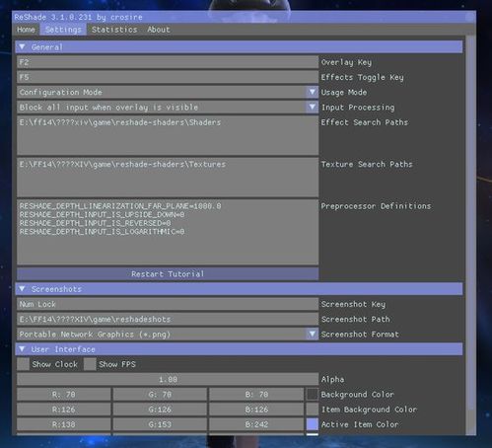
Task: Enable the Show Clock checkbox
Action: [x=23, y=364]
